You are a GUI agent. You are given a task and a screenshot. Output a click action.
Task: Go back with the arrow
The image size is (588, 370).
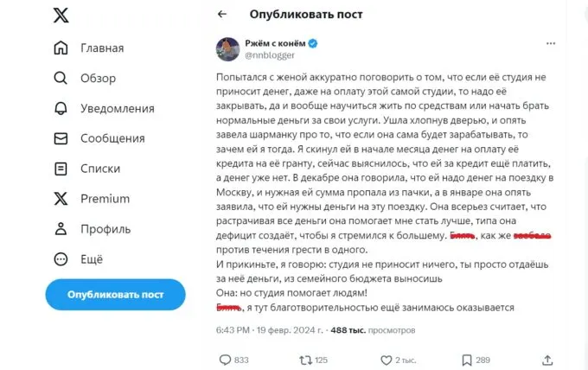point(222,15)
